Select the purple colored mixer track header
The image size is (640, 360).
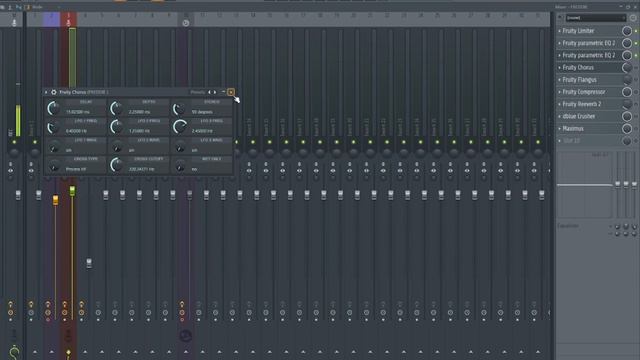click(x=51, y=20)
